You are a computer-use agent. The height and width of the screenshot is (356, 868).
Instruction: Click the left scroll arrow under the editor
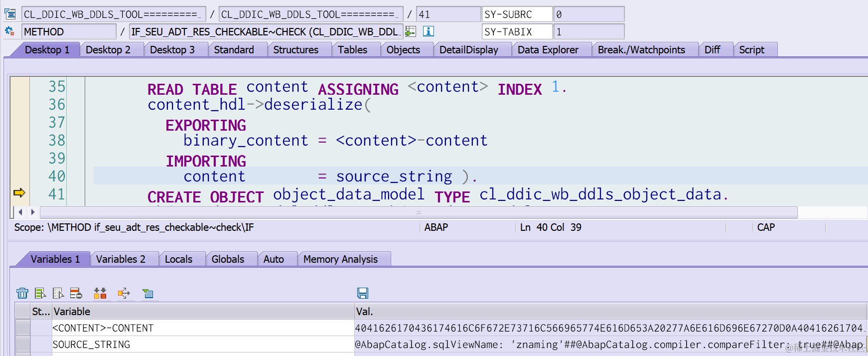20,212
